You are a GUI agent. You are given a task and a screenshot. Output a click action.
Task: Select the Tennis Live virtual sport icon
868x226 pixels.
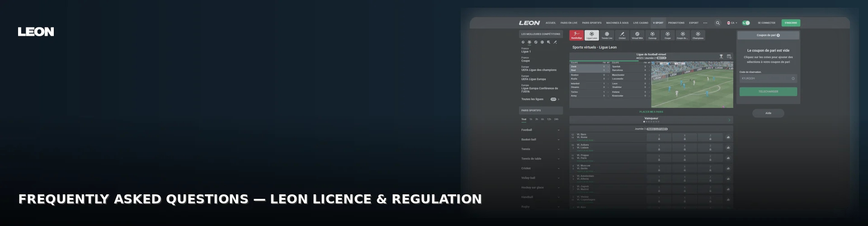607,35
